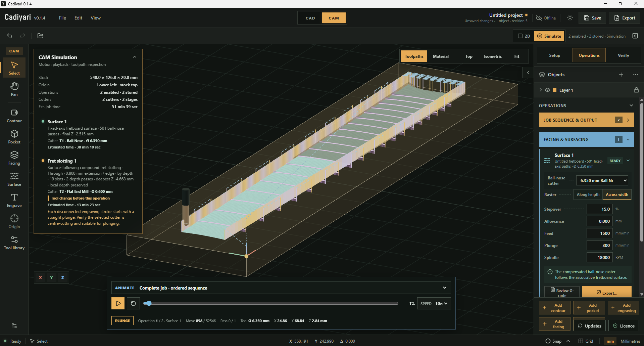Switch to the Setup tab

554,55
